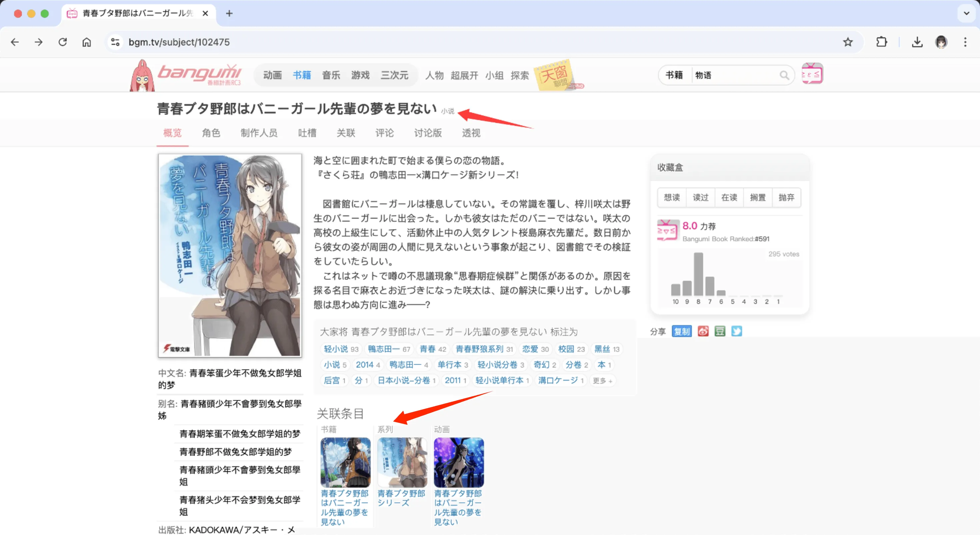Viewport: 980px width, 535px height.
Task: Mark the book as 在读
Action: click(729, 197)
